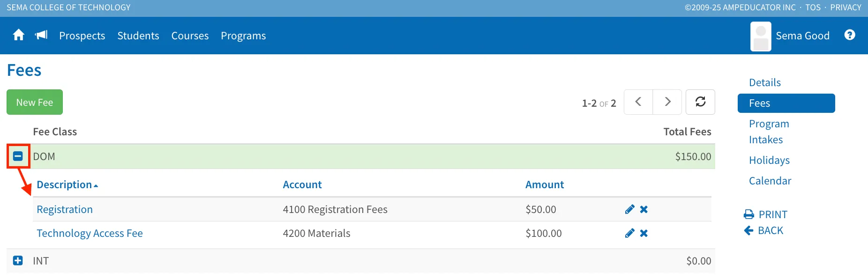Open the announcements megaphone icon
This screenshot has height=279, width=868.
tap(42, 35)
